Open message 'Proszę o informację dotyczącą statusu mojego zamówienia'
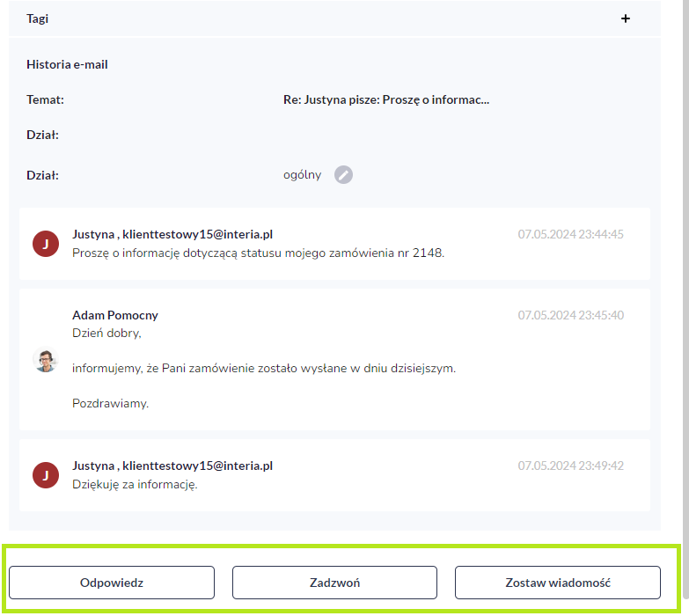 point(259,253)
